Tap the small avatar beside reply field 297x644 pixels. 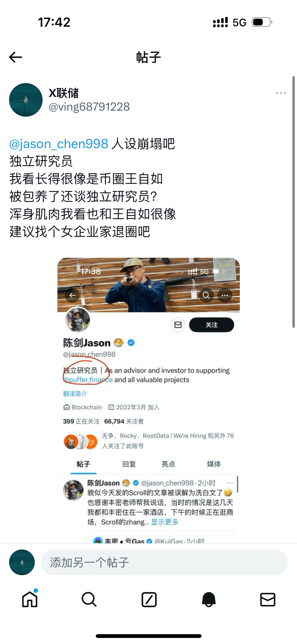22,562
